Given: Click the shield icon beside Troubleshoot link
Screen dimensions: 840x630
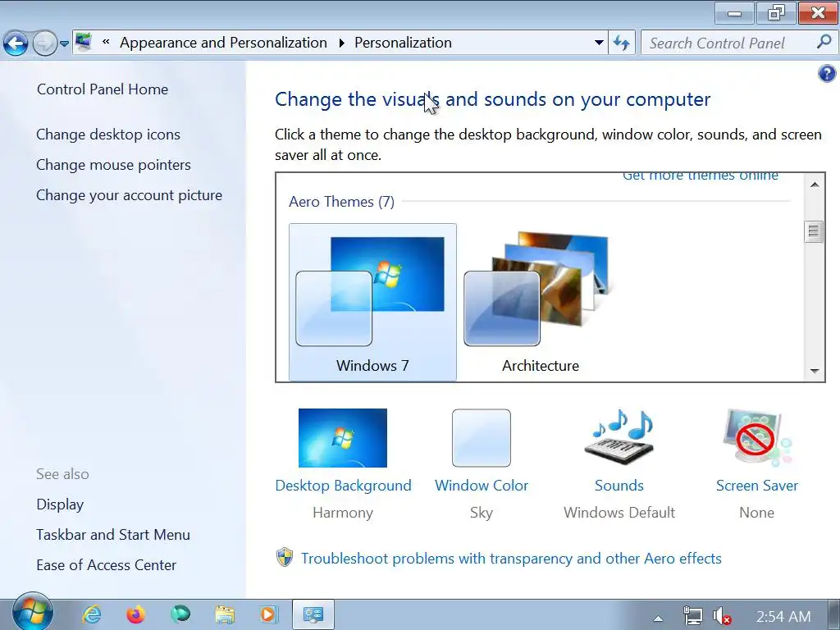Looking at the screenshot, I should (x=285, y=558).
